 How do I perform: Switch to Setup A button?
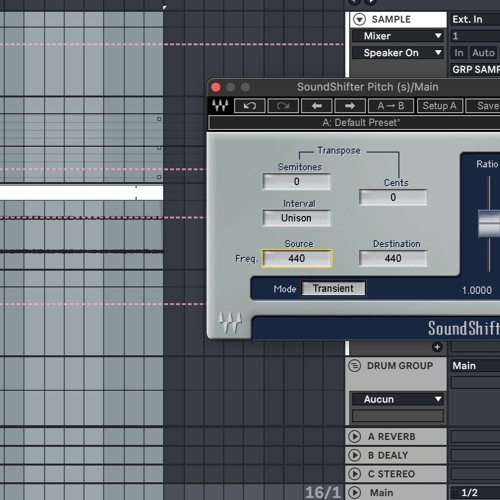[440, 106]
